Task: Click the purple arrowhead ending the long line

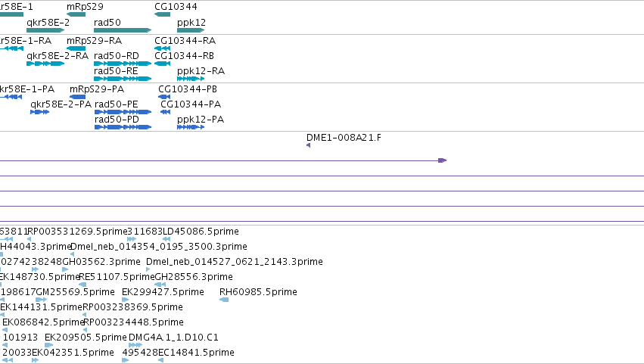Action: point(443,160)
